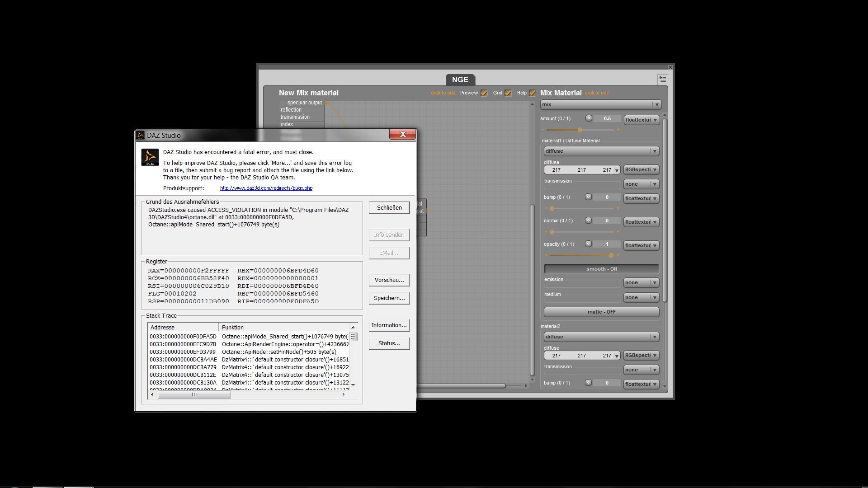
Task: Open the mix material type dropdown
Action: point(601,105)
